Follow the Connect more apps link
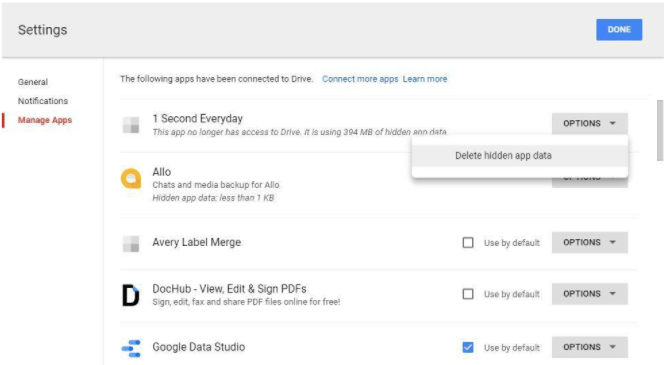This screenshot has width=667, height=365. pyautogui.click(x=360, y=79)
